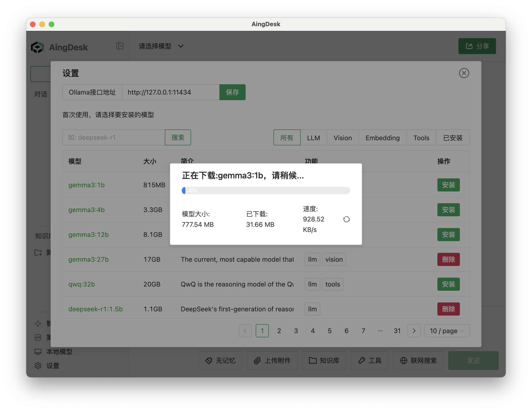Click the refresh icon beside download speed
532x412 pixels.
346,219
